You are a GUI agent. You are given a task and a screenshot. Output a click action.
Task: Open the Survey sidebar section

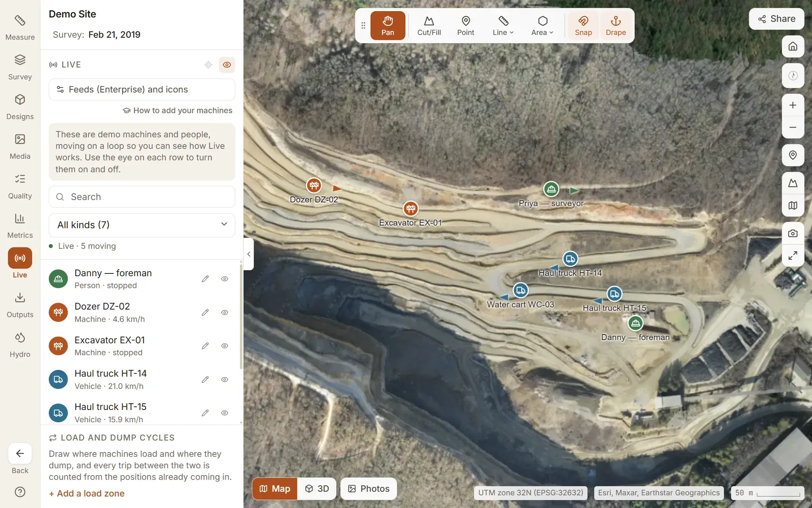point(20,67)
